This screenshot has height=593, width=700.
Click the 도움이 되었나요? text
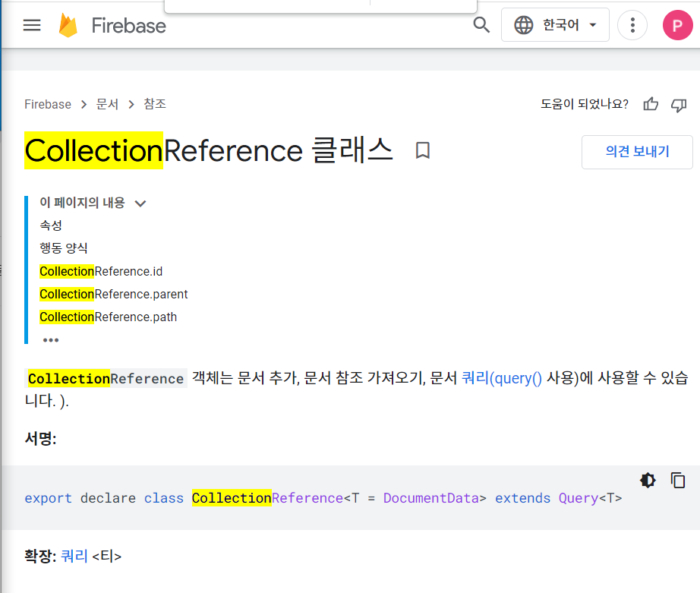coord(585,104)
